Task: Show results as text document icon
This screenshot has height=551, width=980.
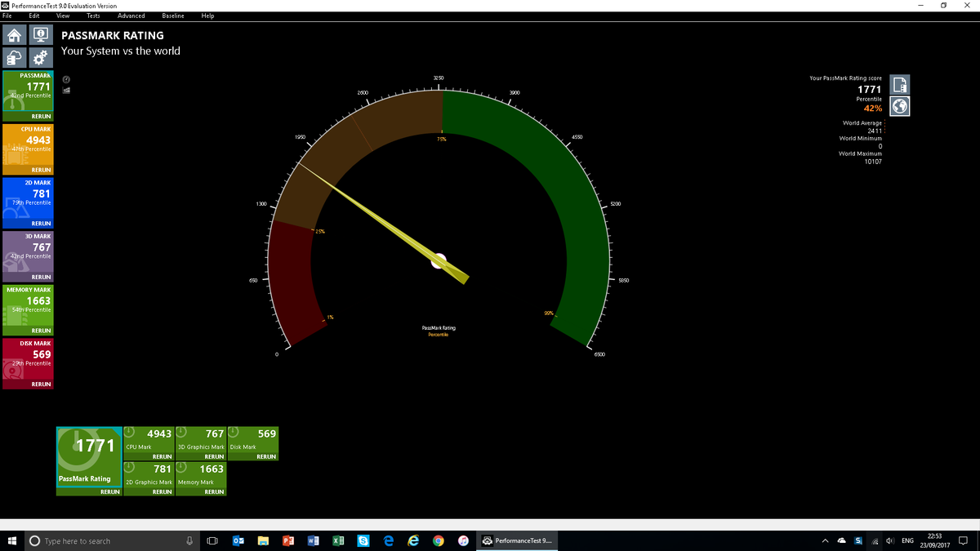Action: [x=899, y=85]
